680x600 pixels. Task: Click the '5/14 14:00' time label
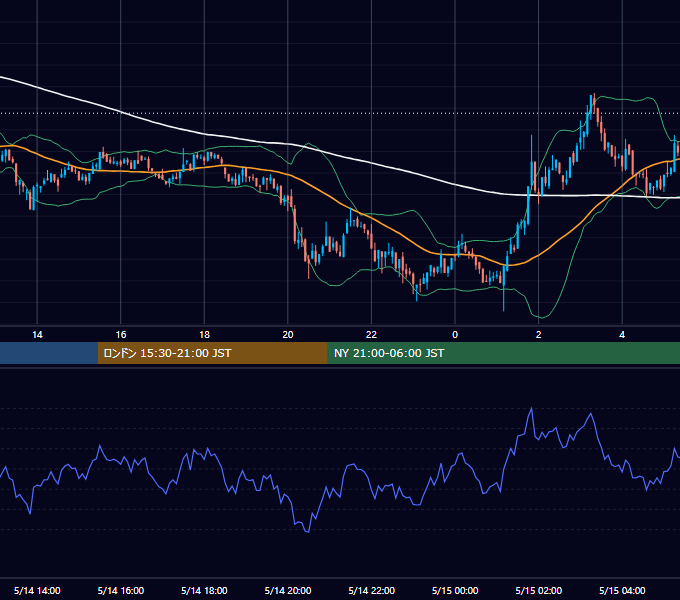pyautogui.click(x=37, y=590)
